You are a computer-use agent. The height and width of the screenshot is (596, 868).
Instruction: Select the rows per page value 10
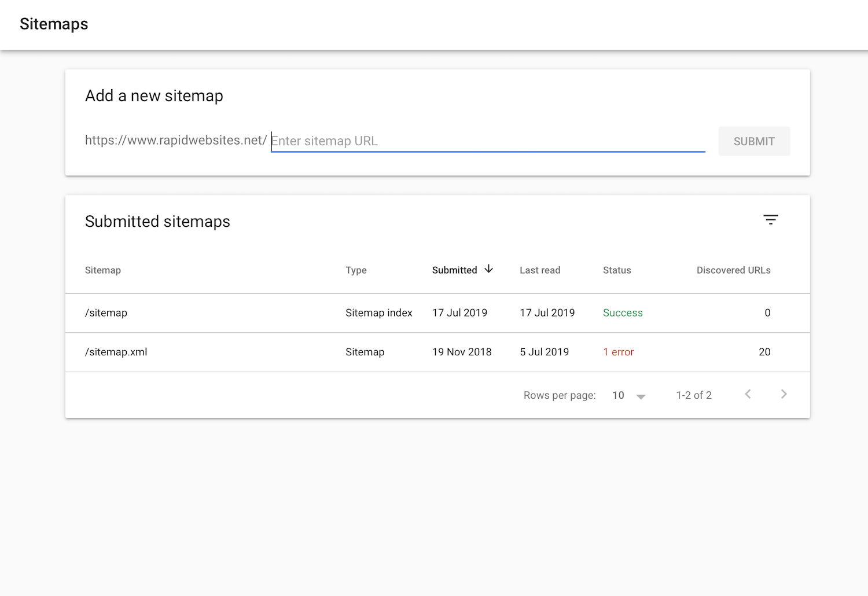click(618, 395)
